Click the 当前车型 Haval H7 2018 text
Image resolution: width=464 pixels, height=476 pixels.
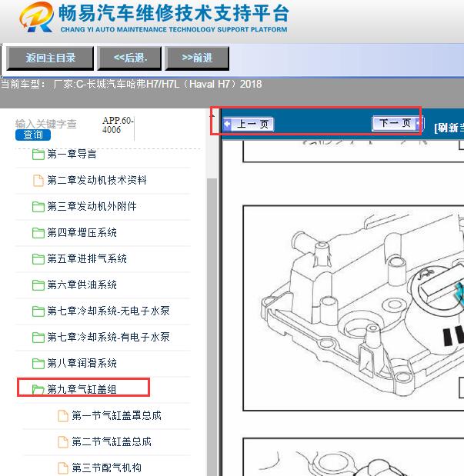pyautogui.click(x=132, y=84)
